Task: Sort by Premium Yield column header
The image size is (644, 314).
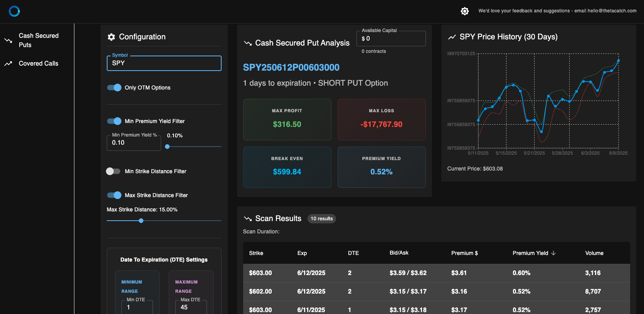Action: pos(530,253)
